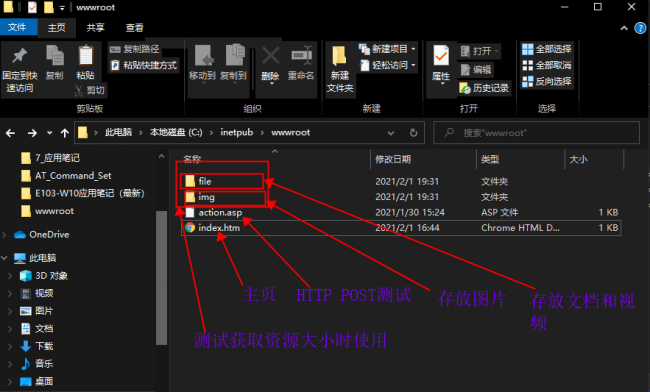
Task: Click Invert selection (反向选择)
Action: [x=546, y=81]
